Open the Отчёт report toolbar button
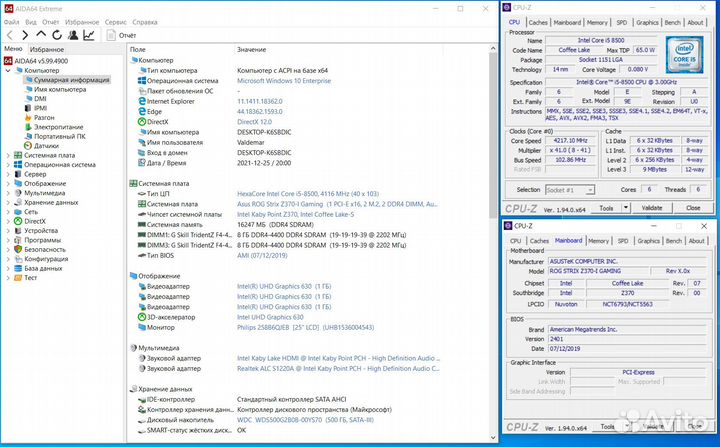Screen dimensions: 720x447 (121, 35)
